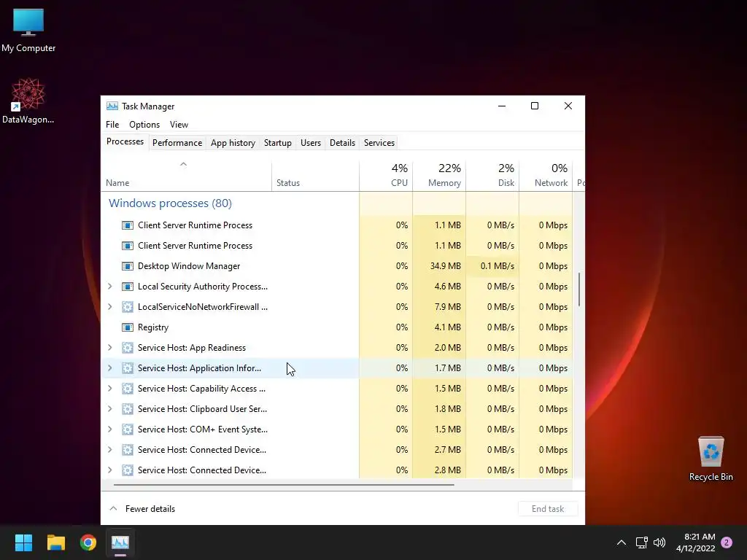Click Service Host: COM+ Event Syste... gear icon
The height and width of the screenshot is (560, 747).
pyautogui.click(x=127, y=429)
